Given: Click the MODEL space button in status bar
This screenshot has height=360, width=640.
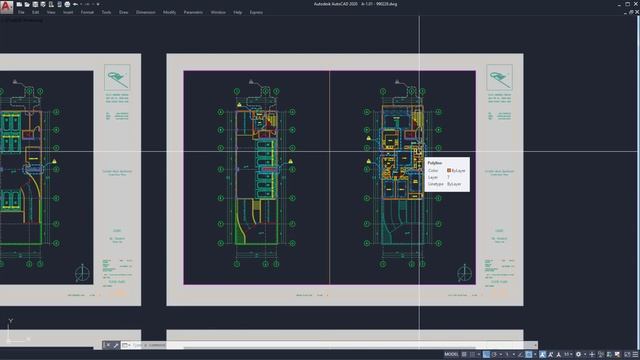Looking at the screenshot, I should tap(451, 355).
